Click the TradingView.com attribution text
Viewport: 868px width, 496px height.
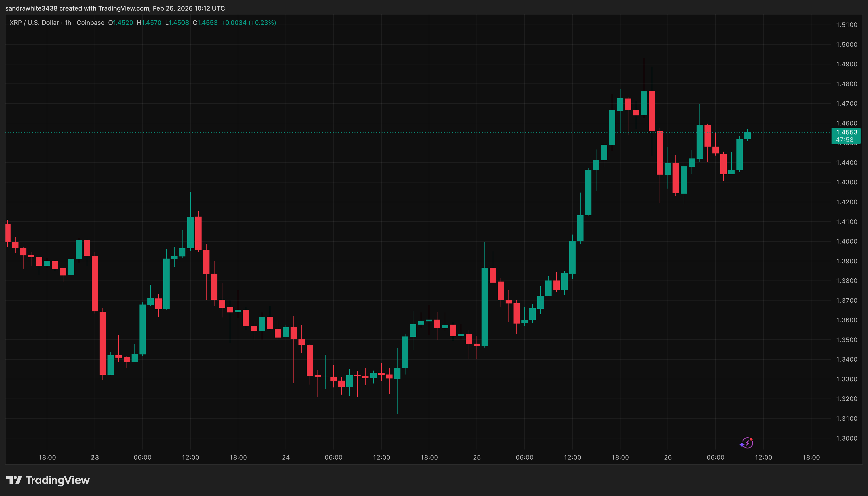122,8
